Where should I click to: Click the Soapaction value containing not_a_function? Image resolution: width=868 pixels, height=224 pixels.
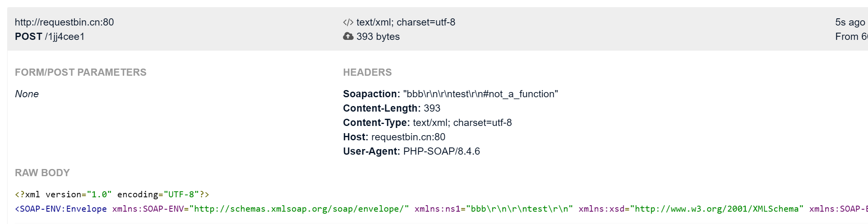(x=480, y=94)
